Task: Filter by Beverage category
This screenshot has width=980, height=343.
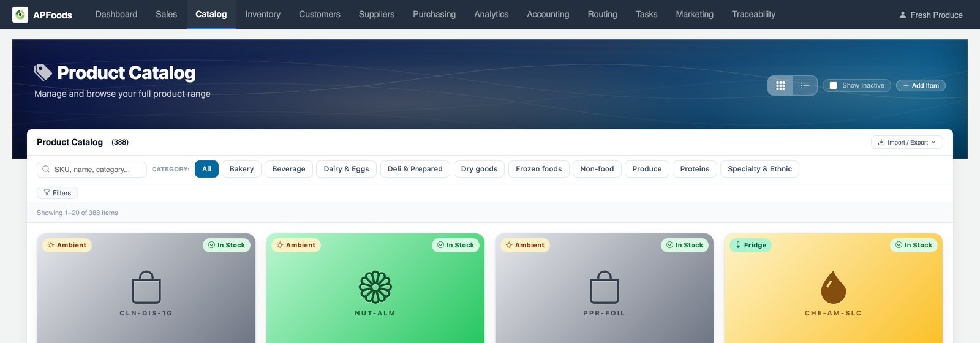Action: coord(288,169)
